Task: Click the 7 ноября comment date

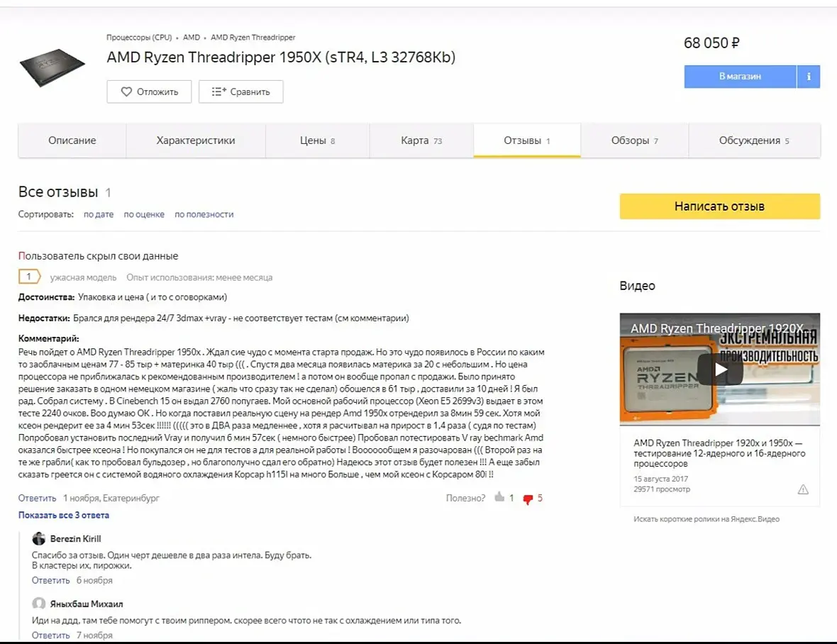Action: click(94, 635)
